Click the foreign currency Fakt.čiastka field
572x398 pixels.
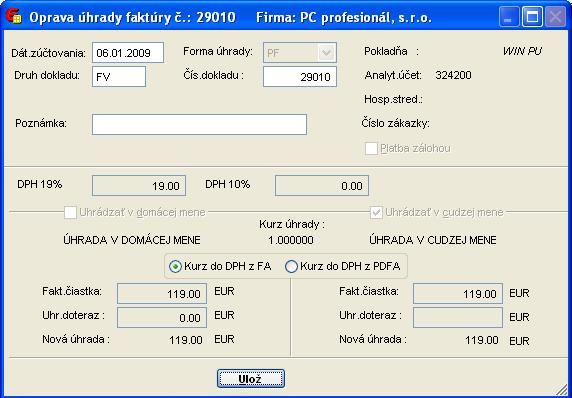[x=458, y=293]
